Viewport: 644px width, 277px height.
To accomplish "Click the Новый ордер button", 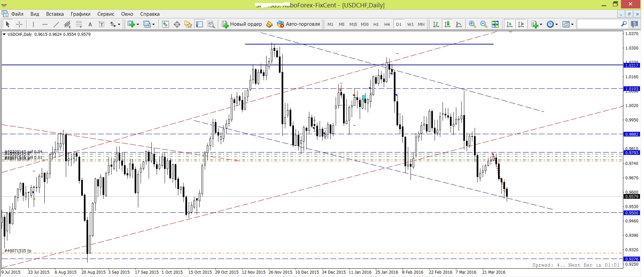I will click(x=242, y=24).
